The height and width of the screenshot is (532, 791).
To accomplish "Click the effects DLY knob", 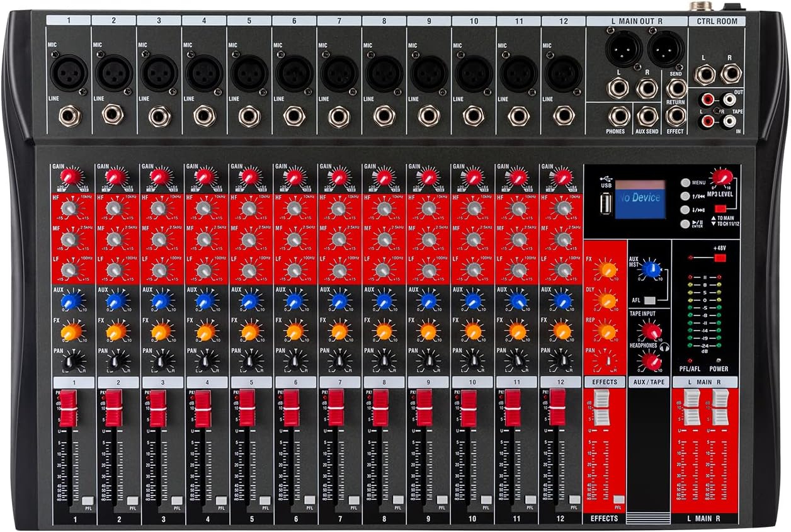I will pos(608,300).
